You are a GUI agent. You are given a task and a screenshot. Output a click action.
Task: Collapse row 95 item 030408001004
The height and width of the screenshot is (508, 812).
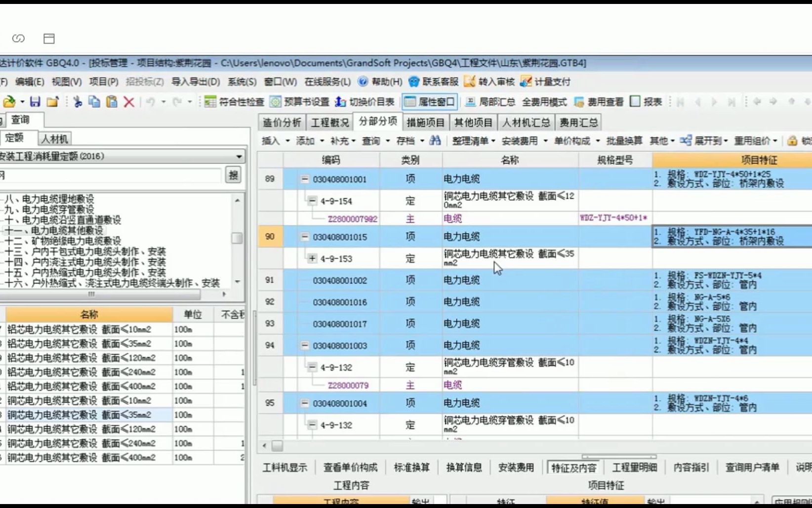[305, 403]
